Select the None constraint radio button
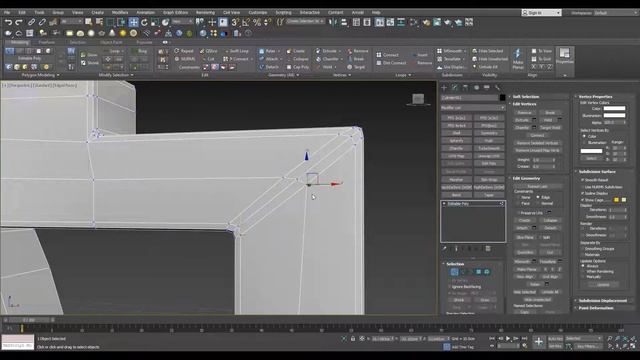 (x=519, y=197)
